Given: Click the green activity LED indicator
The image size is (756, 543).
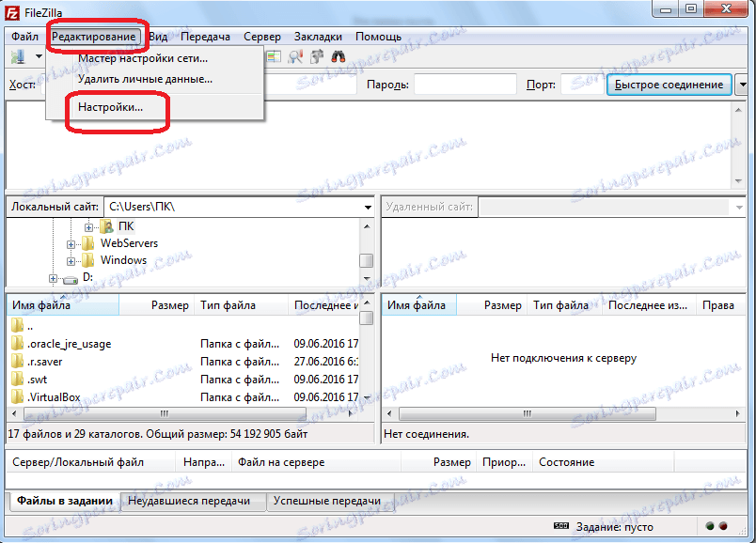Looking at the screenshot, I should (x=710, y=526).
